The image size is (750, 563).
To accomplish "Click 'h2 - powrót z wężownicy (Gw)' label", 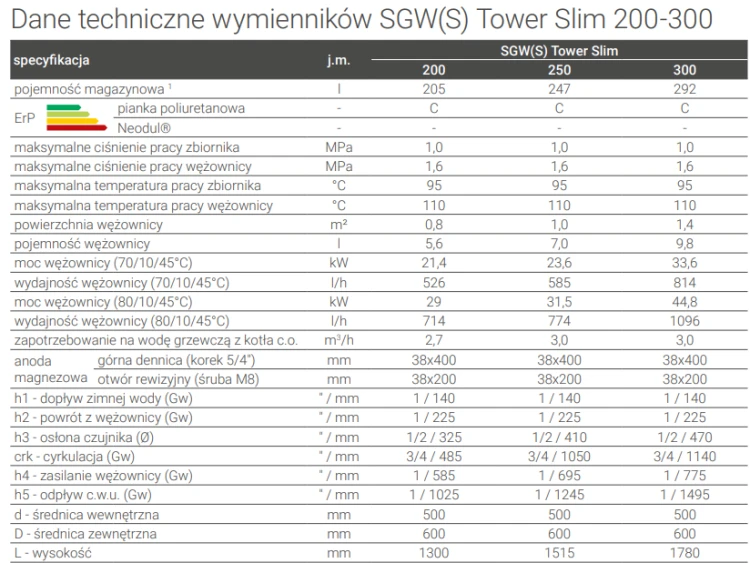I will 103,418.
